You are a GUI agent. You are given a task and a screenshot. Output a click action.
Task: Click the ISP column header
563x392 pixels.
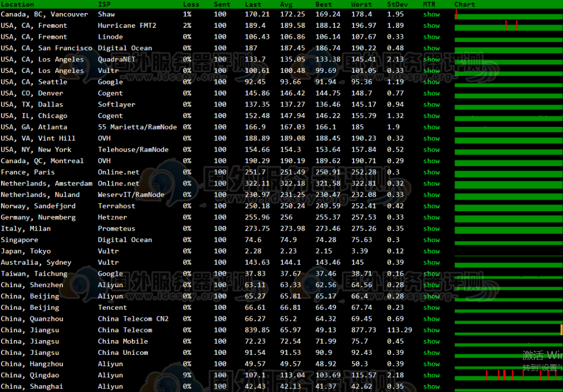tap(104, 4)
